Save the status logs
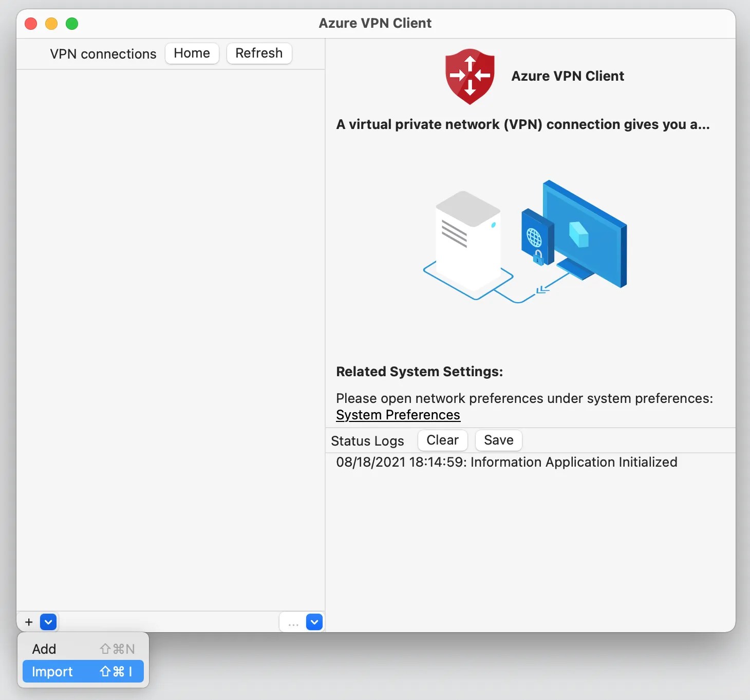750x700 pixels. 499,440
